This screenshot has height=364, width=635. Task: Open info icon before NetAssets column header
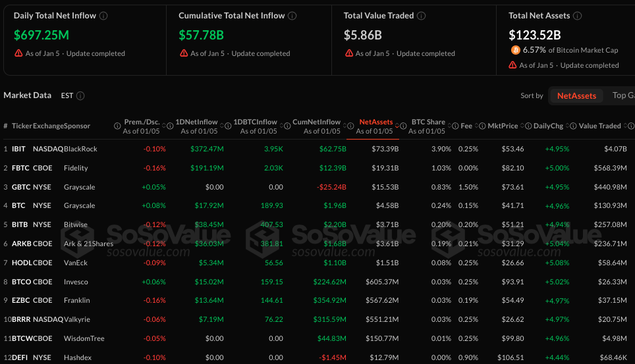(350, 126)
